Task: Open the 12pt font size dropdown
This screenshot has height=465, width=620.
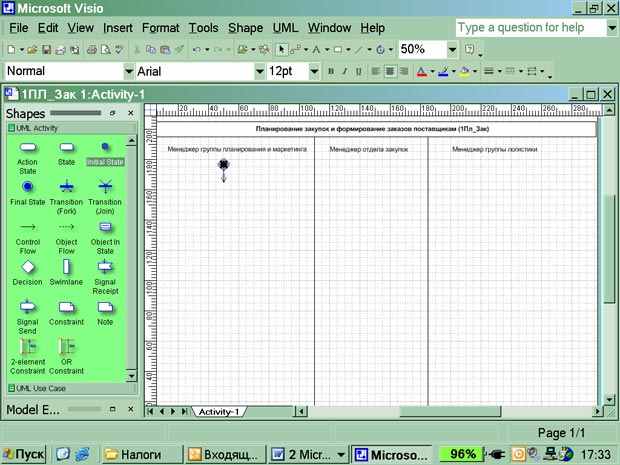Action: coord(314,72)
